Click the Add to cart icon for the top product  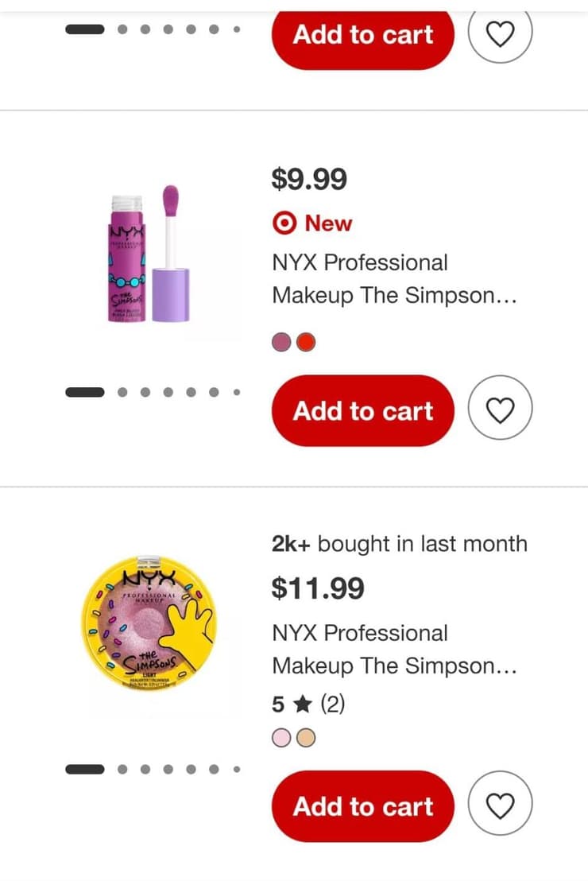(362, 33)
